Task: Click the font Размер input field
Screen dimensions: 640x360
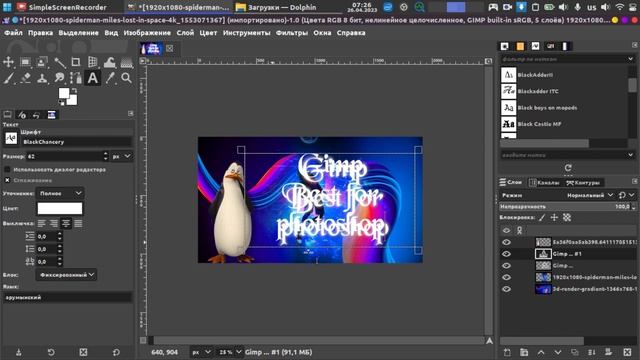Action: click(64, 156)
